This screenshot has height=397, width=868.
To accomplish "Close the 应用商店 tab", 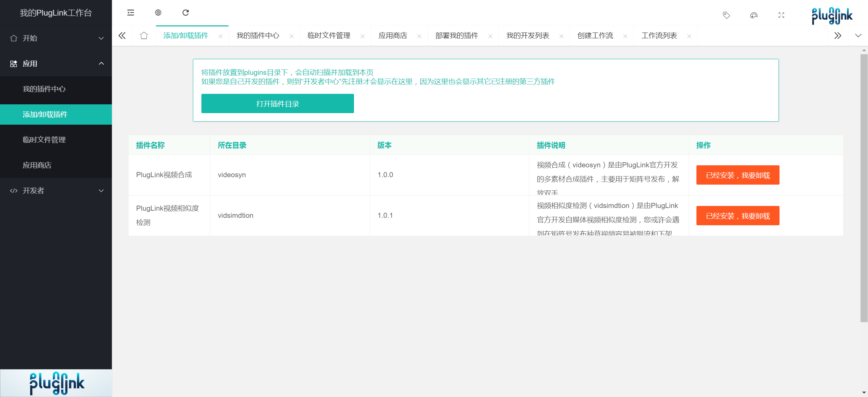I will pyautogui.click(x=419, y=36).
